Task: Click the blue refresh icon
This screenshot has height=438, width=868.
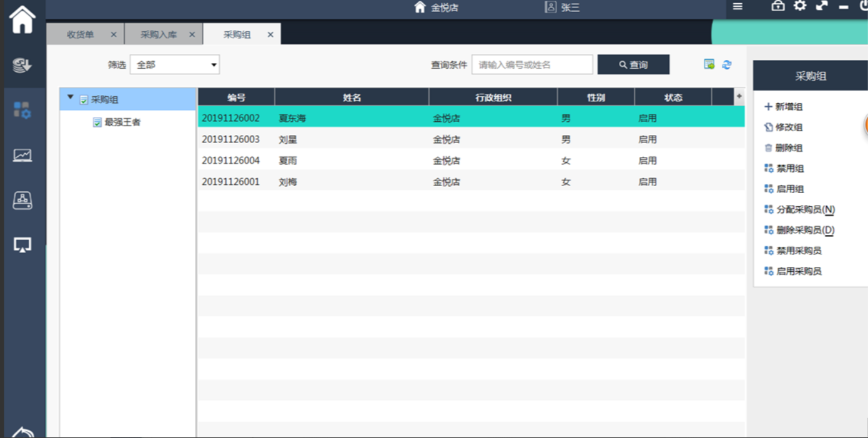Action: tap(727, 64)
